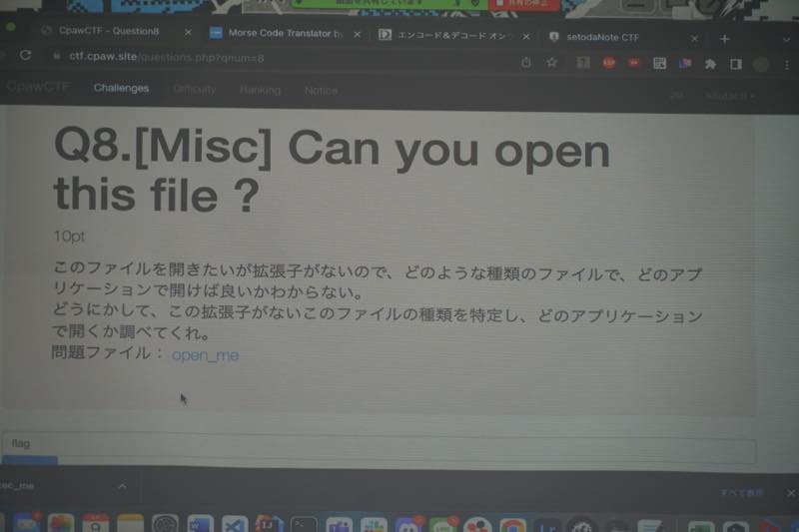Image resolution: width=799 pixels, height=532 pixels.
Task: Download the open_me problem file link
Action: pos(205,354)
